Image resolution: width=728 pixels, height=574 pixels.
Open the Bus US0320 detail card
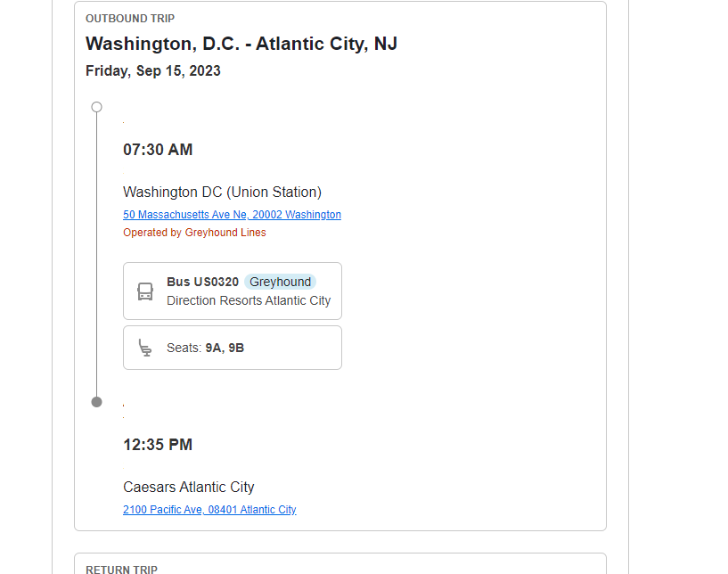(233, 291)
